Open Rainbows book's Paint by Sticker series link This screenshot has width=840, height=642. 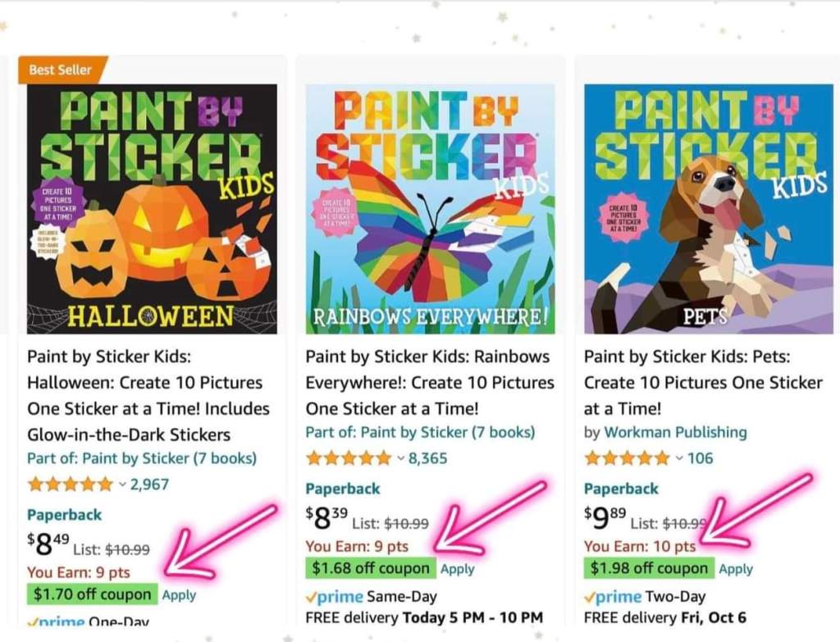point(420,432)
